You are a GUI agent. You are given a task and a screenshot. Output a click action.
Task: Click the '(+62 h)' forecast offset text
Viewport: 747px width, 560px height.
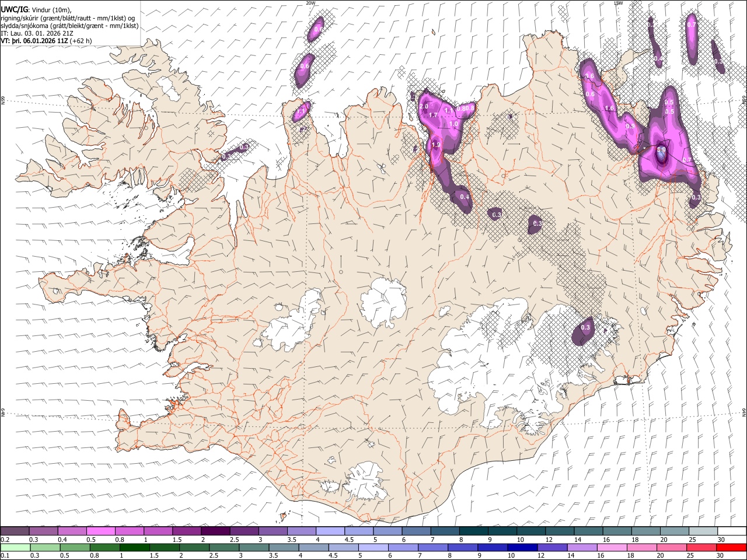(x=81, y=41)
